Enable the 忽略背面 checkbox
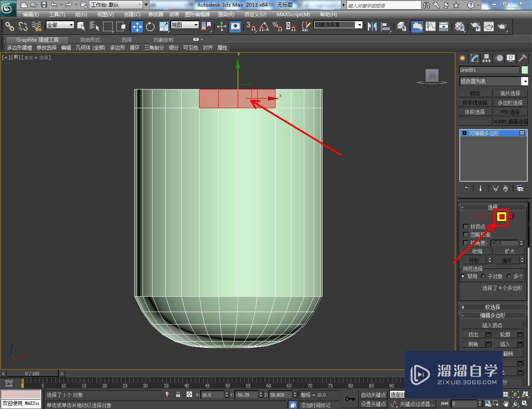The image size is (532, 409). point(465,235)
